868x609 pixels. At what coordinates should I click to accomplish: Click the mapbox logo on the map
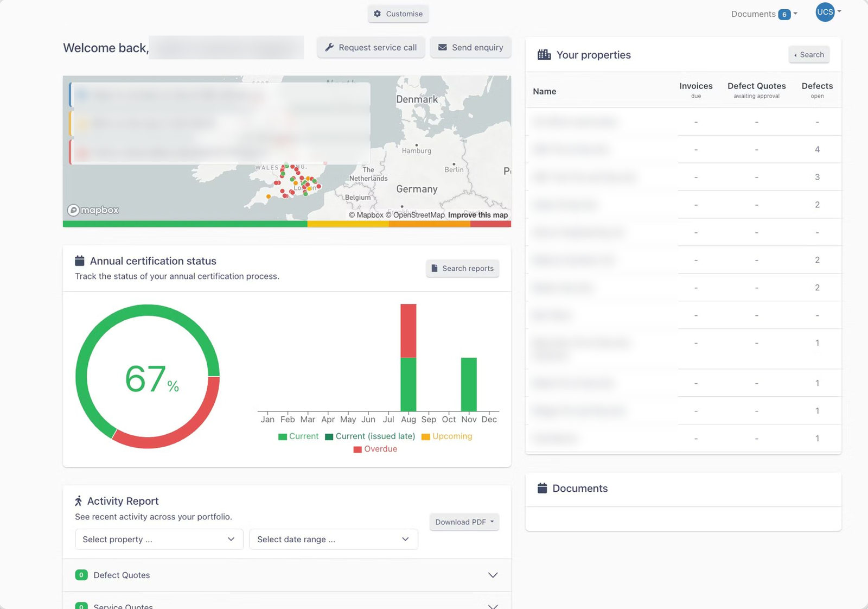click(x=93, y=210)
